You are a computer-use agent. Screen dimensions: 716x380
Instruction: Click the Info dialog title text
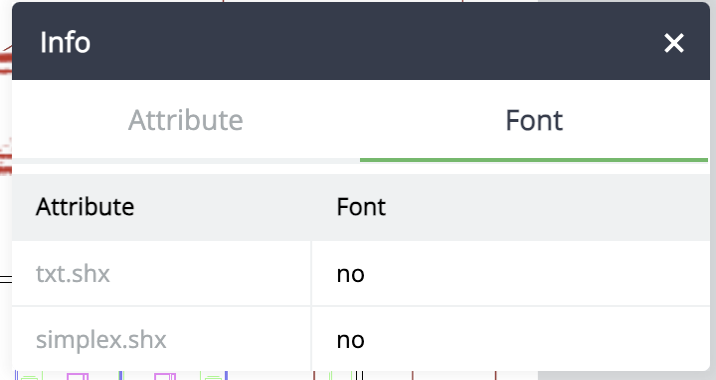click(65, 42)
